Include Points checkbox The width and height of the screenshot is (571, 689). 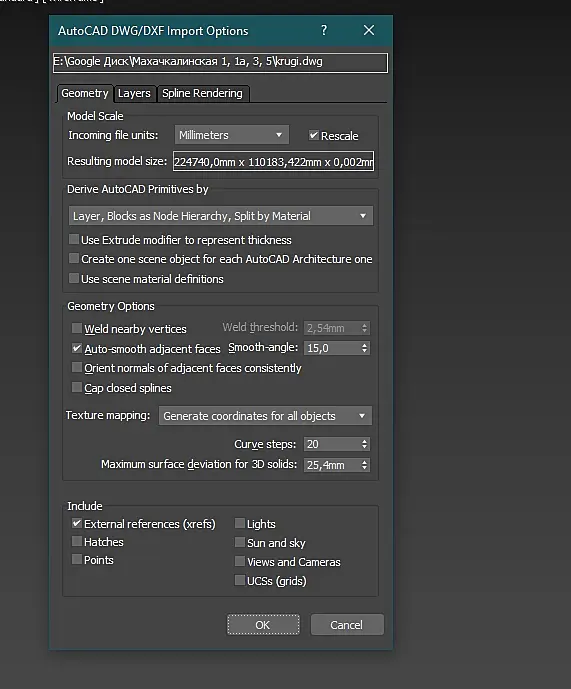[76, 559]
